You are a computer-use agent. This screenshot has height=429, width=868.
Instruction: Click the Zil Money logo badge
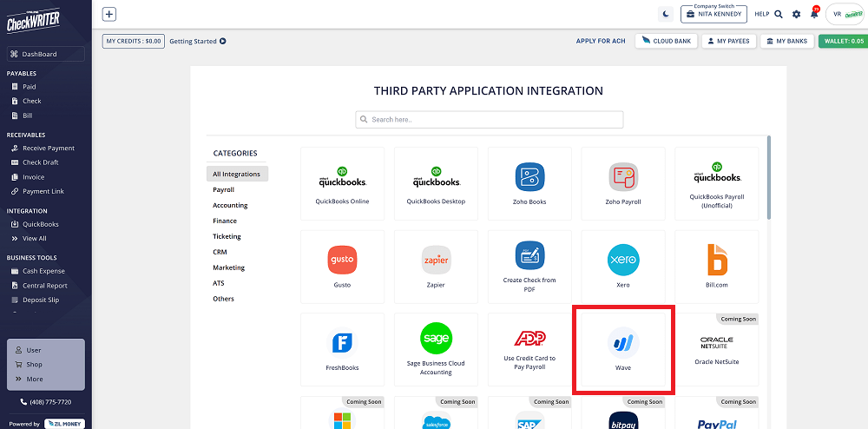(x=65, y=424)
